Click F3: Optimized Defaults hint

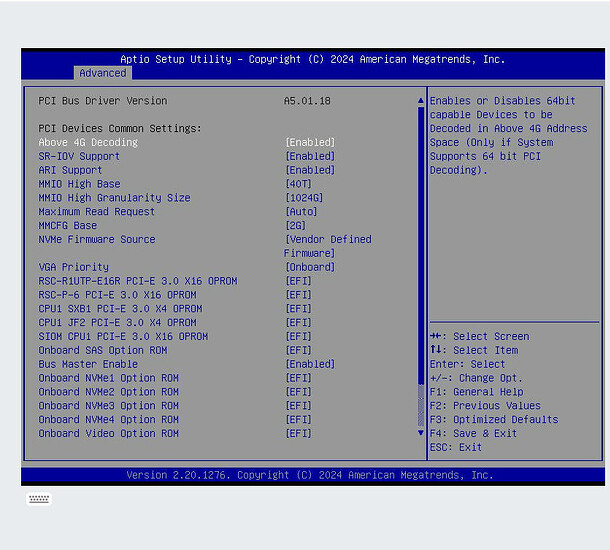(494, 420)
